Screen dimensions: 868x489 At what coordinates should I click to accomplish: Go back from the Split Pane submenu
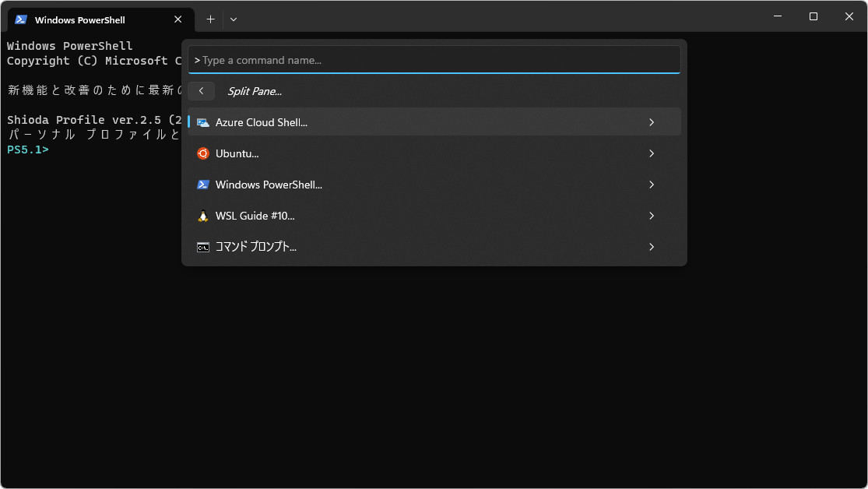pyautogui.click(x=201, y=91)
